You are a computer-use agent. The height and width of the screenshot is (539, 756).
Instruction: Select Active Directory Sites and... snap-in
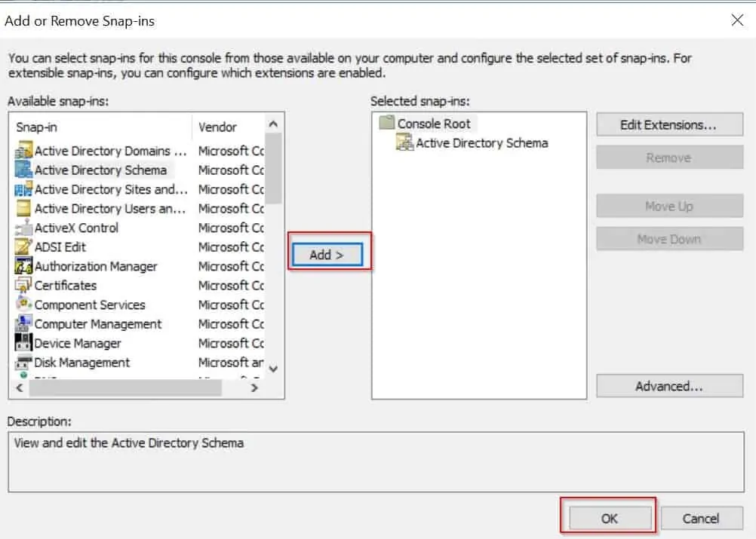tap(111, 190)
